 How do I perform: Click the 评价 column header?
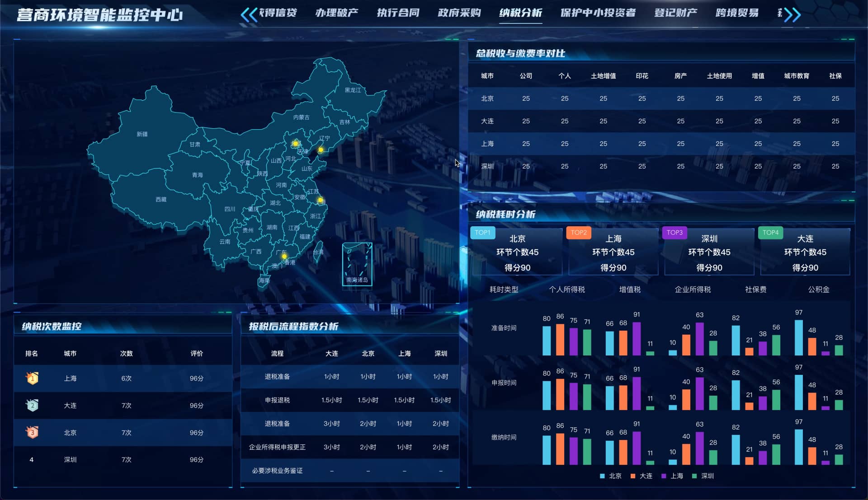click(x=197, y=354)
